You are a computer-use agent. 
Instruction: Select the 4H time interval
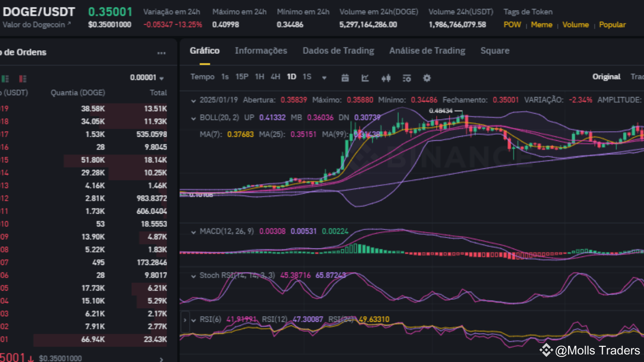(x=275, y=77)
